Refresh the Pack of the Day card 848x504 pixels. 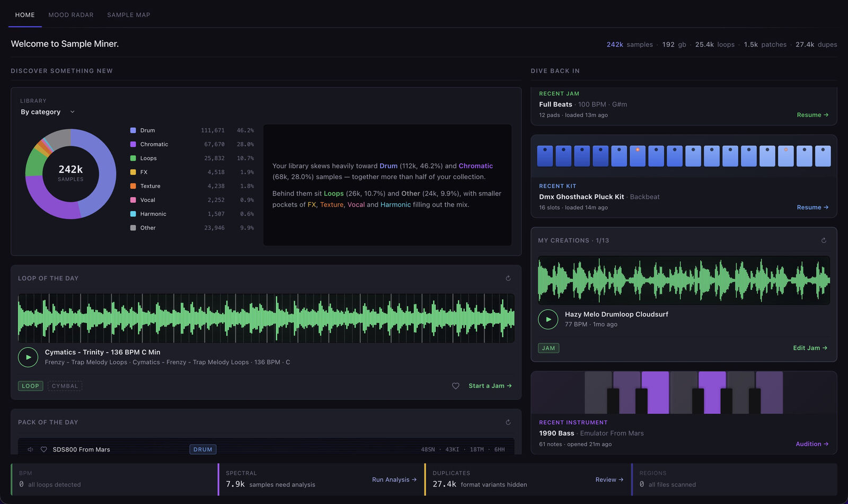click(x=508, y=422)
